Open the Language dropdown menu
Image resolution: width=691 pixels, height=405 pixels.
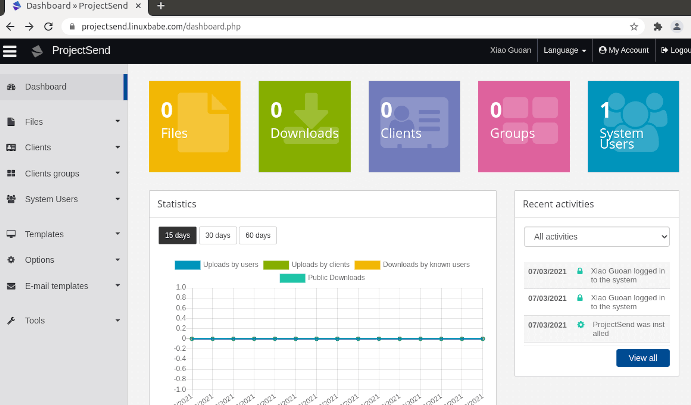pos(564,50)
